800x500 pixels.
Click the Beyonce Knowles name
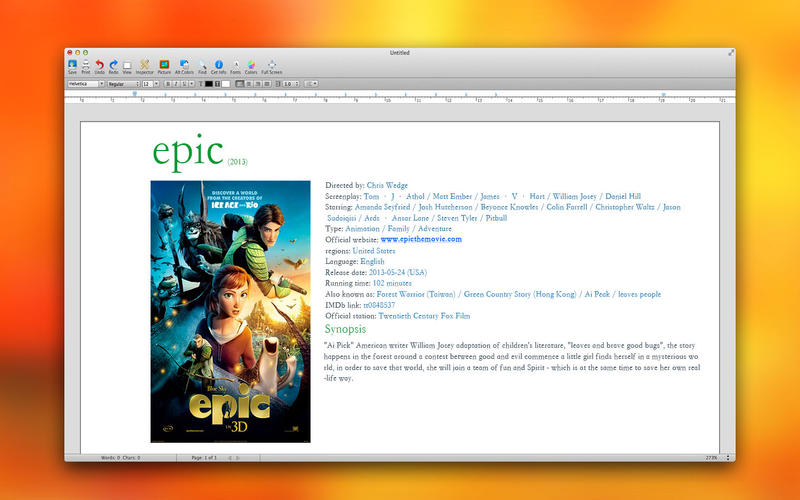point(509,207)
